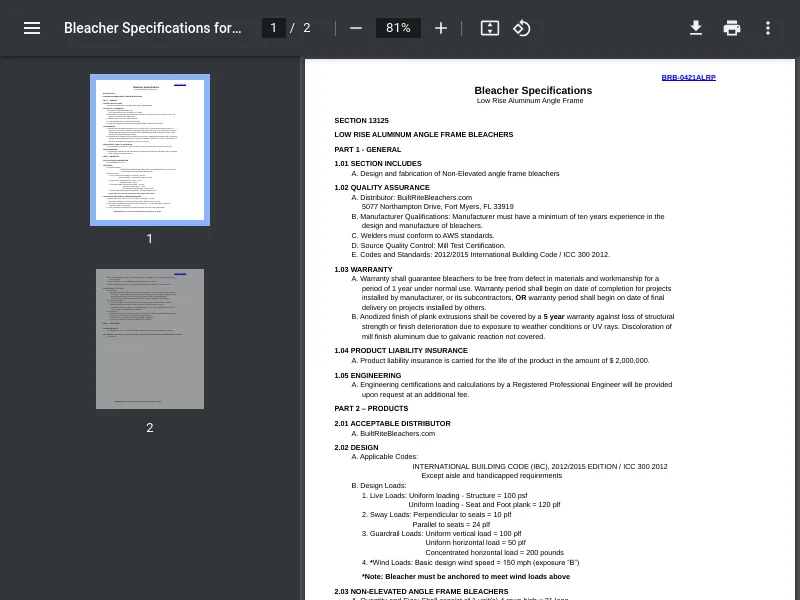Click 'SECTION 13125' text
Viewport: 800px width, 600px height.
(x=361, y=121)
